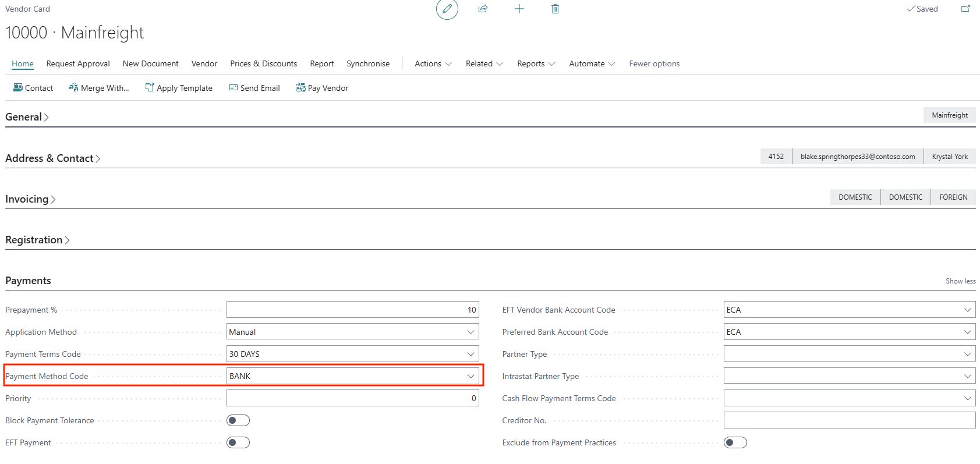Enable the EFT Payment toggle
Viewport: 980px width, 464px height.
pos(238,442)
